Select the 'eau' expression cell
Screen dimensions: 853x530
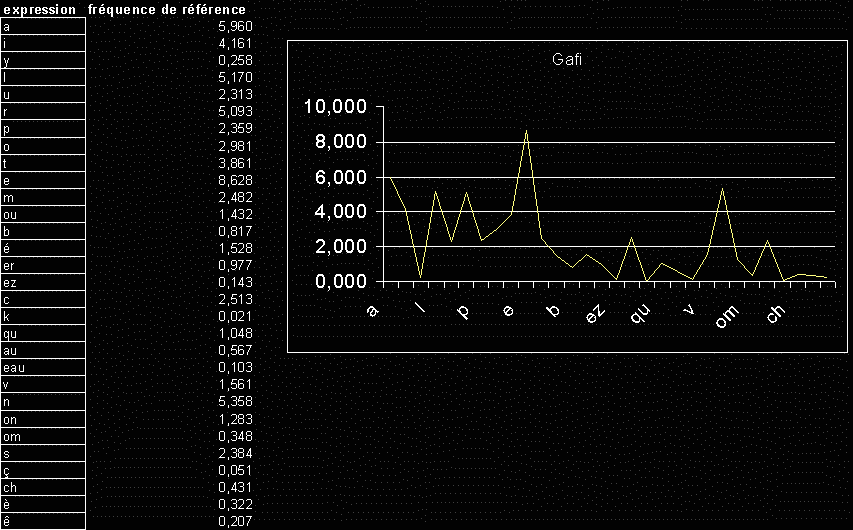point(43,368)
